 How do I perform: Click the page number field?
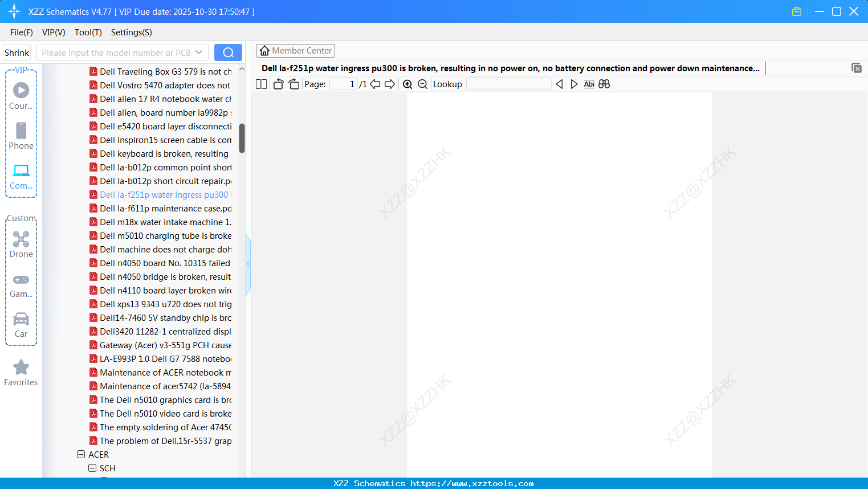(343, 84)
